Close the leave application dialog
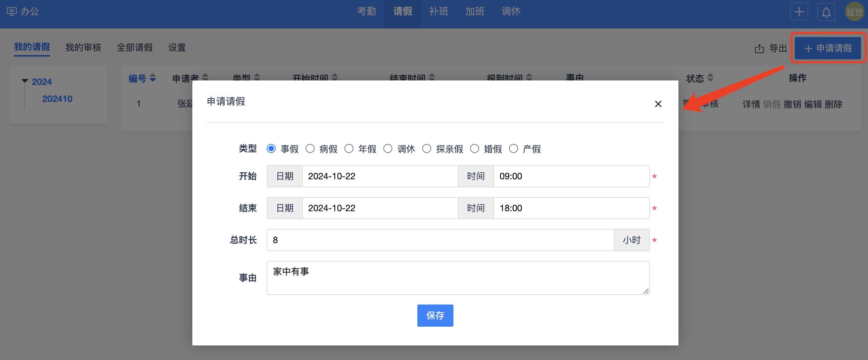868x360 pixels. [x=658, y=104]
